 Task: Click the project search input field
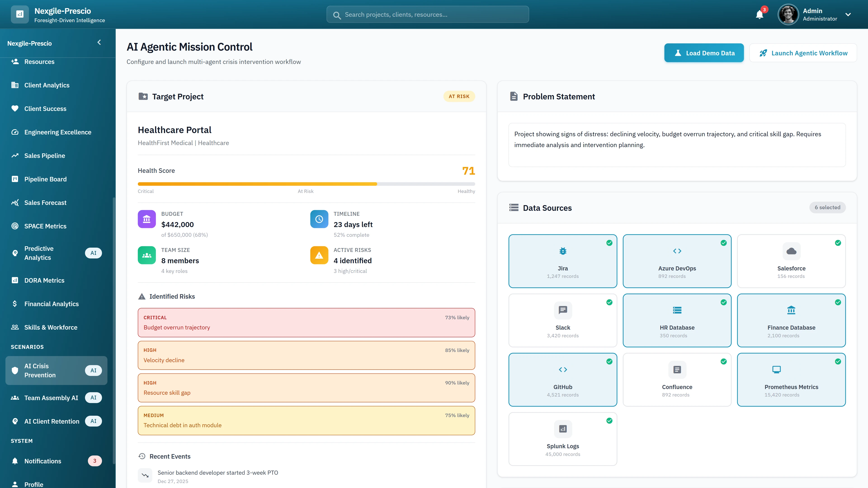coord(427,14)
